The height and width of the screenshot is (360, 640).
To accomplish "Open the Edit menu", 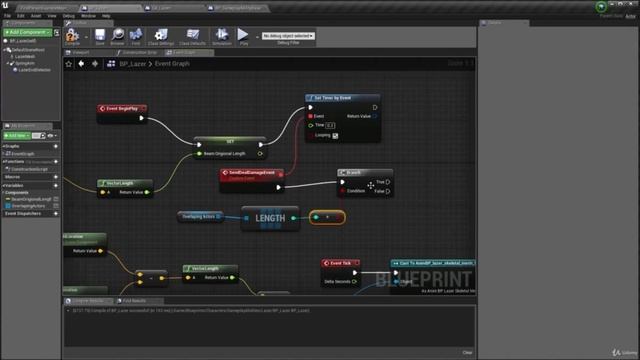I will coord(20,16).
